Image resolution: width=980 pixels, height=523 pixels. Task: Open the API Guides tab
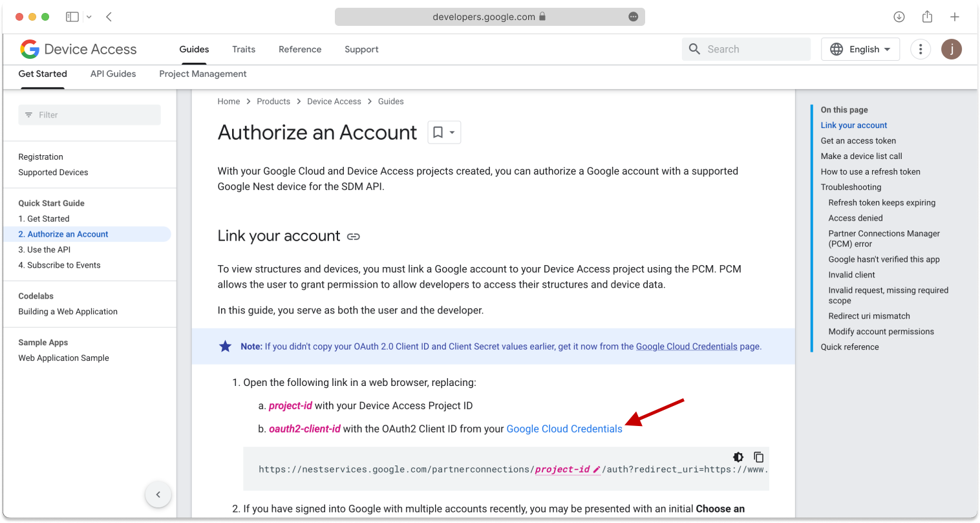112,74
